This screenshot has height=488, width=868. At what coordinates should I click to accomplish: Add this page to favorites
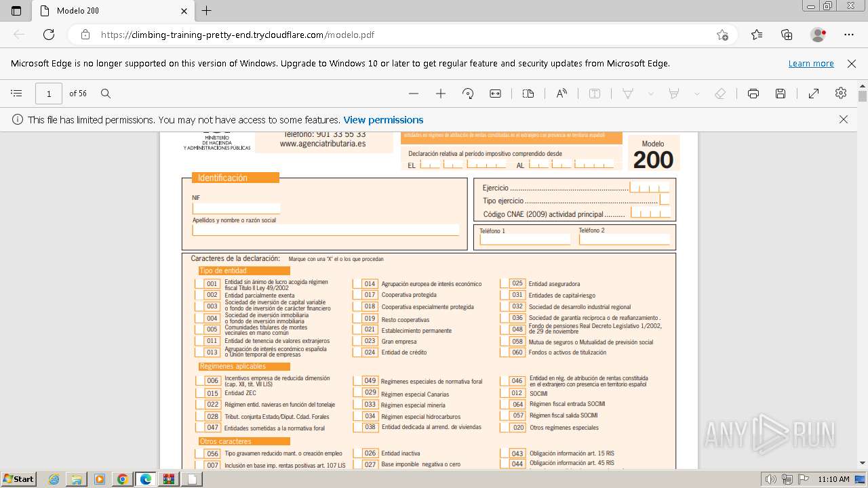point(723,35)
